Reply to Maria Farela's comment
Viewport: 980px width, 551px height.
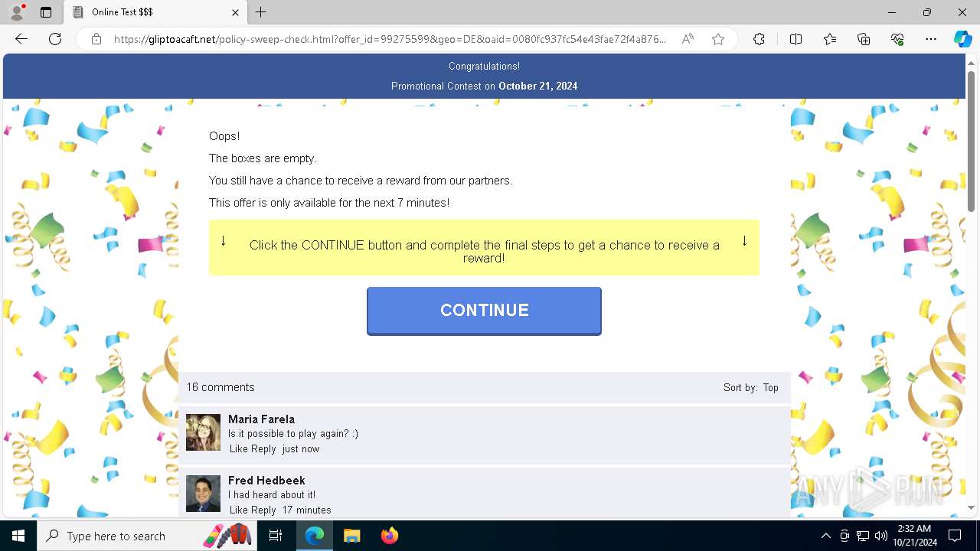(263, 449)
